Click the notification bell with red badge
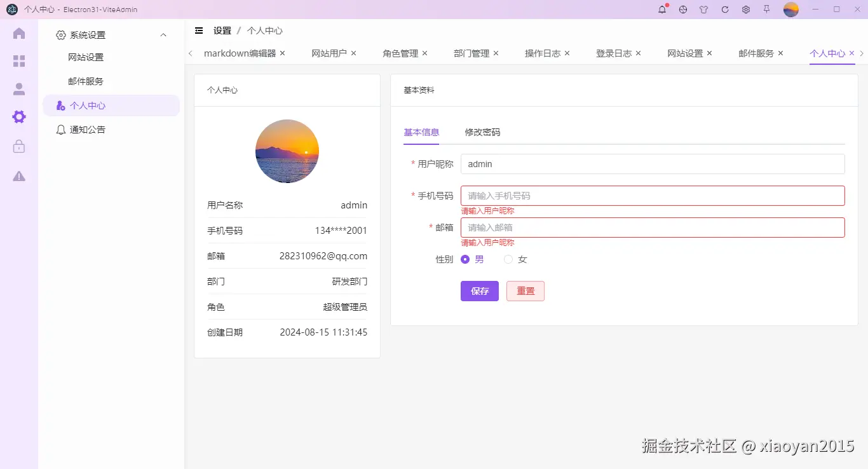Screen dimensions: 868x469 coord(661,10)
